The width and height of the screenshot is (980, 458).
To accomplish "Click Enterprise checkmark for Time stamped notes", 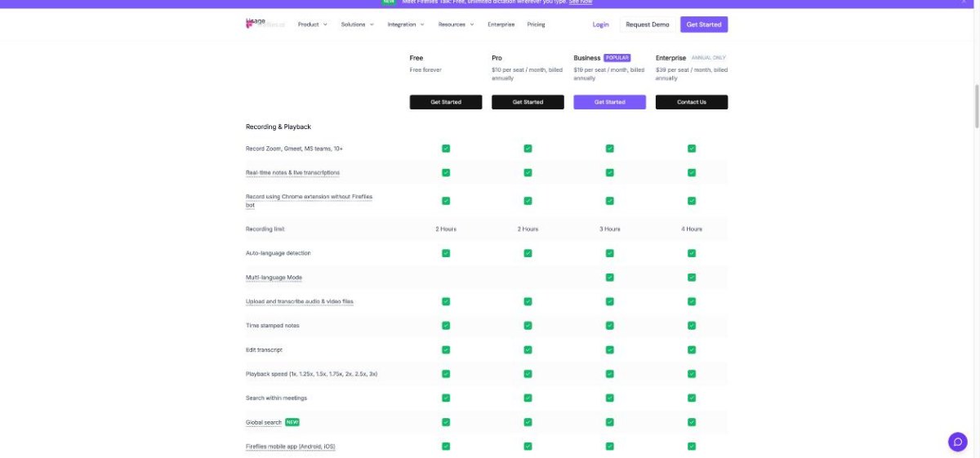I will pyautogui.click(x=692, y=326).
